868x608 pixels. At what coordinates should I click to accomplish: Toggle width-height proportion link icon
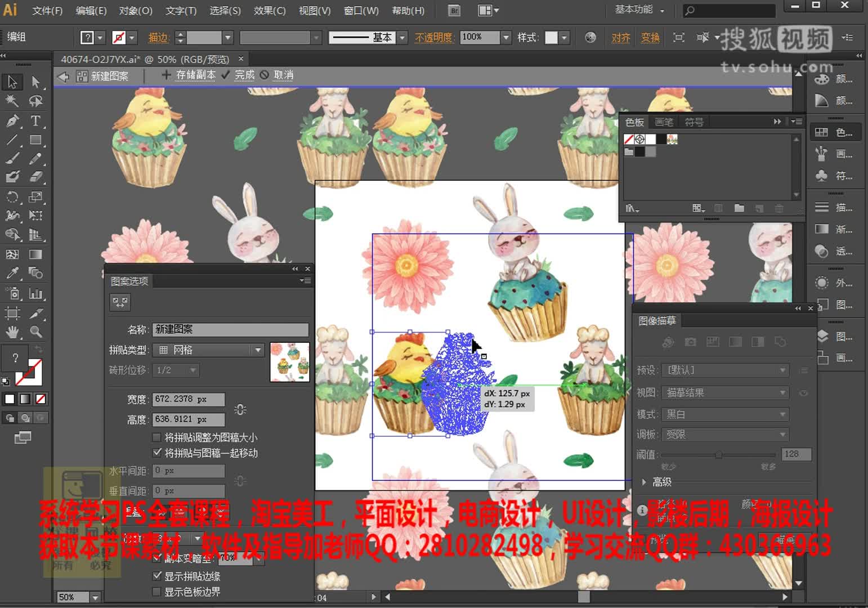[x=240, y=410]
